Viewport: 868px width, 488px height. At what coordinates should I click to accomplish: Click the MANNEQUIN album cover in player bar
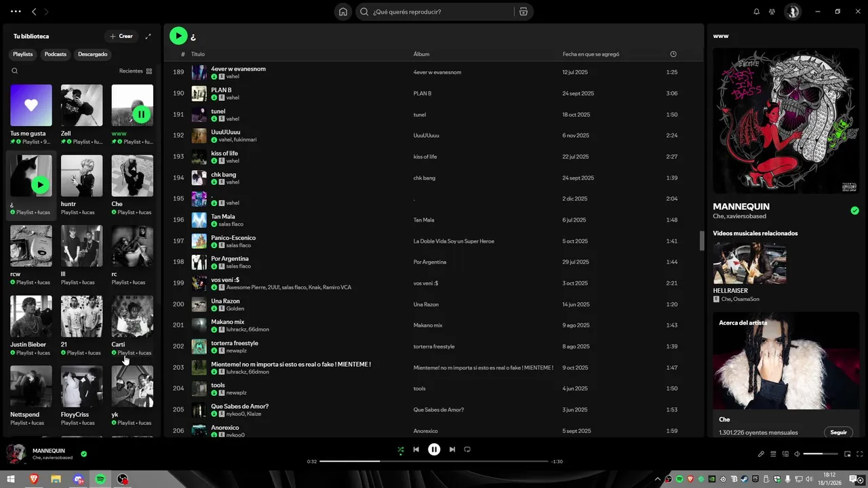16,454
